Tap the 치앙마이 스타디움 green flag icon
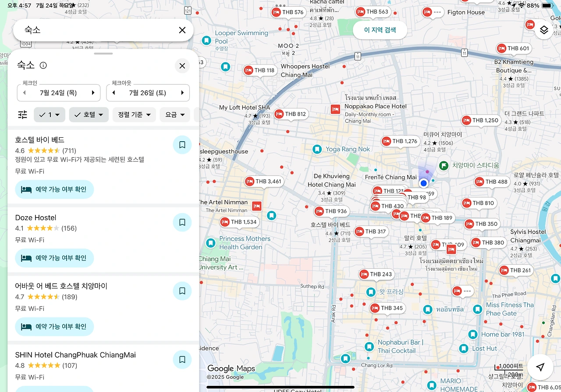 click(444, 166)
